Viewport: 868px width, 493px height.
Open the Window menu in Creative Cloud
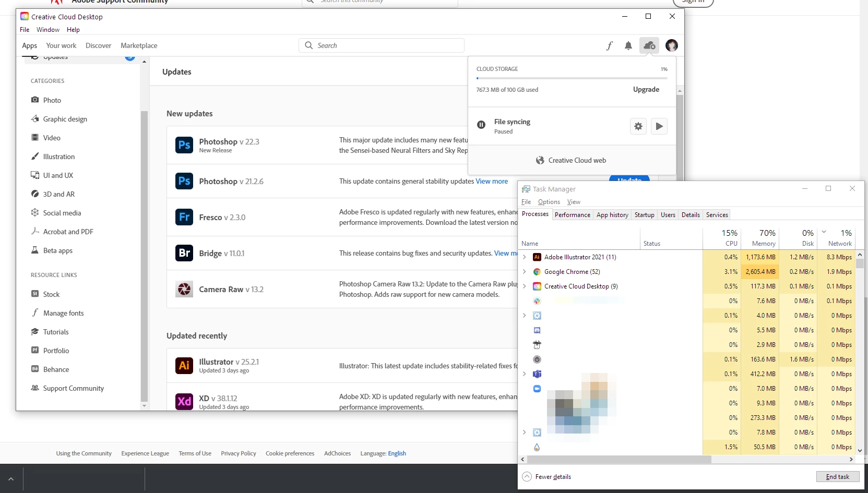coord(48,30)
